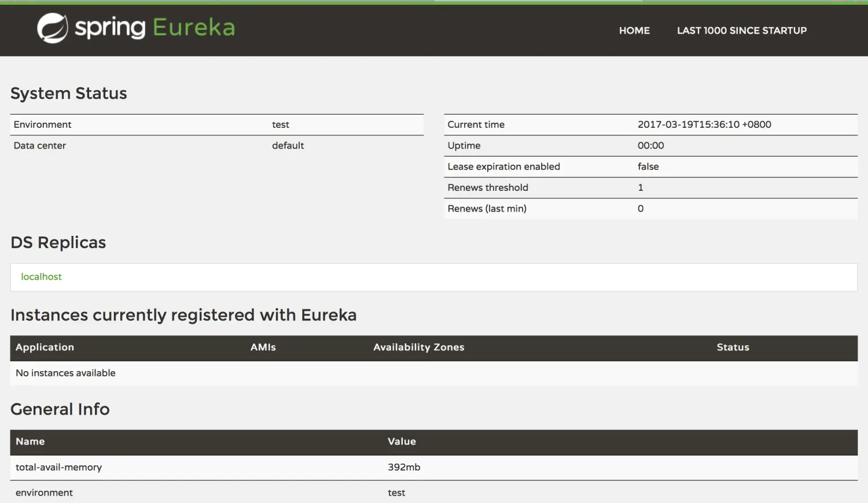The image size is (868, 503).
Task: Click the Current time label
Action: (x=476, y=125)
